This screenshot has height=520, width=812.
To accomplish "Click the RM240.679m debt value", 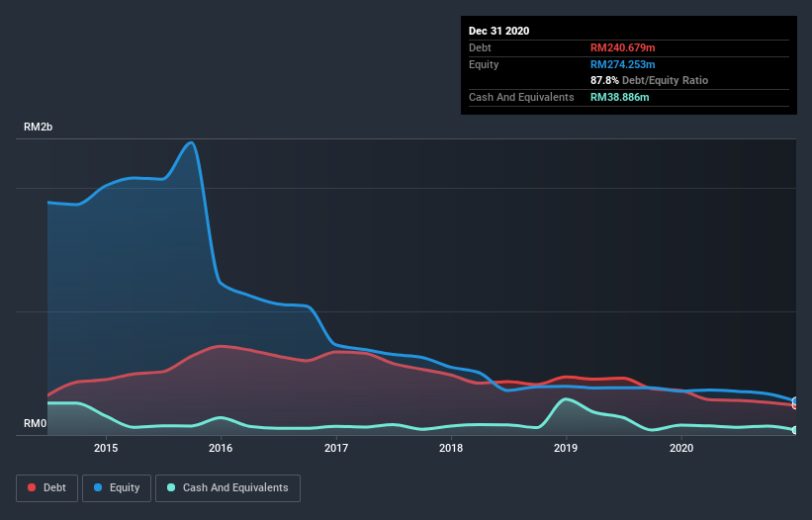I will click(622, 47).
